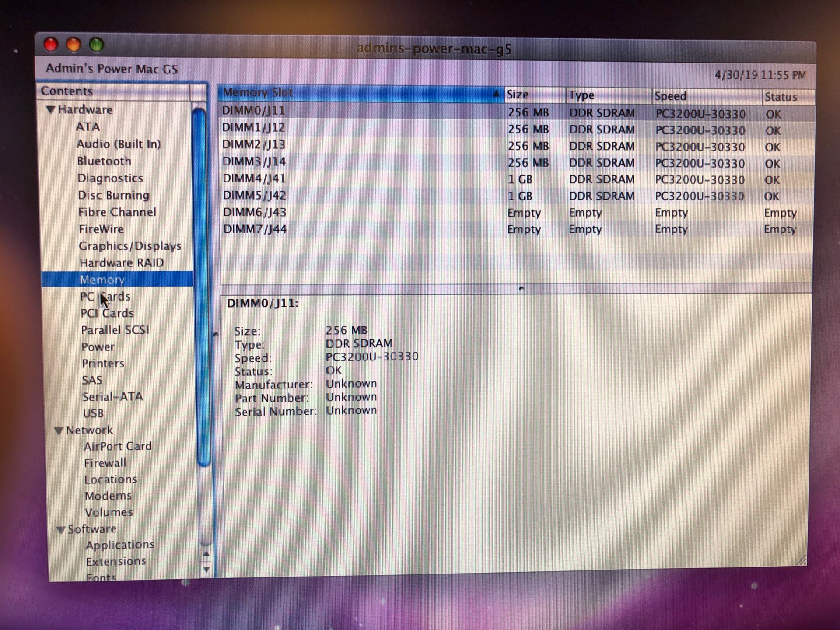This screenshot has height=630, width=840.
Task: Click the window resize corner grip
Action: click(801, 560)
